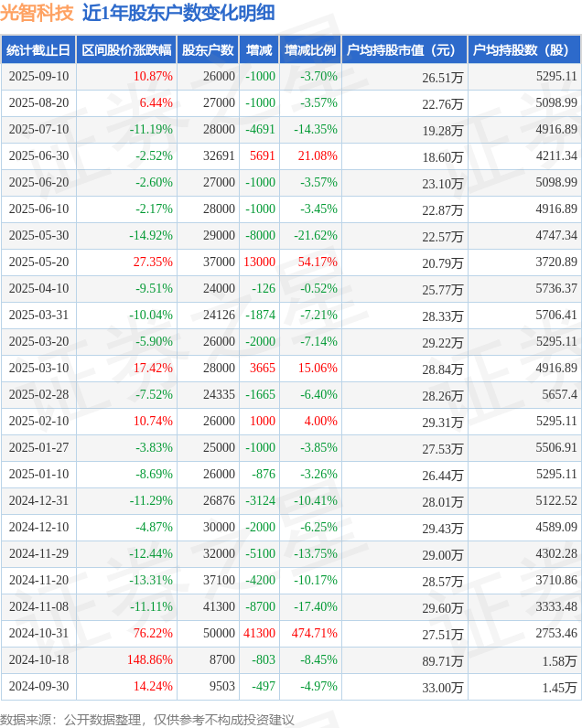This screenshot has height=728, width=582.
Task: Select the 2025-09-10 date cell
Action: point(38,76)
